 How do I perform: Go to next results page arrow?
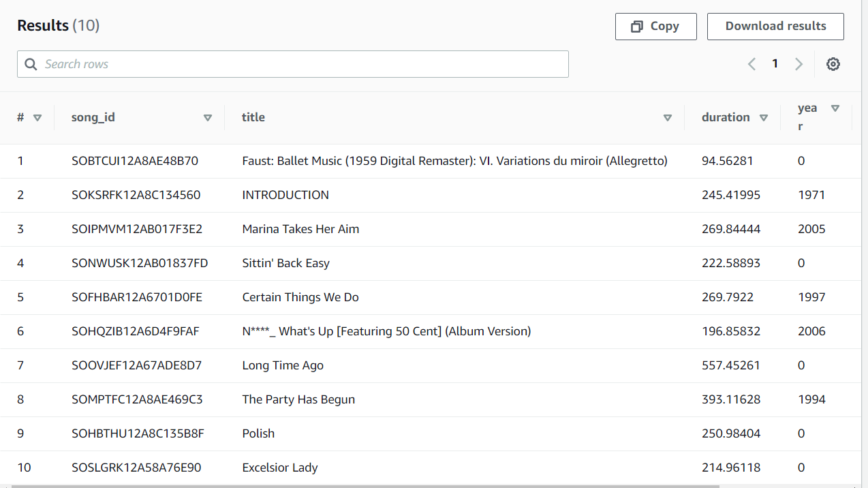pyautogui.click(x=799, y=64)
